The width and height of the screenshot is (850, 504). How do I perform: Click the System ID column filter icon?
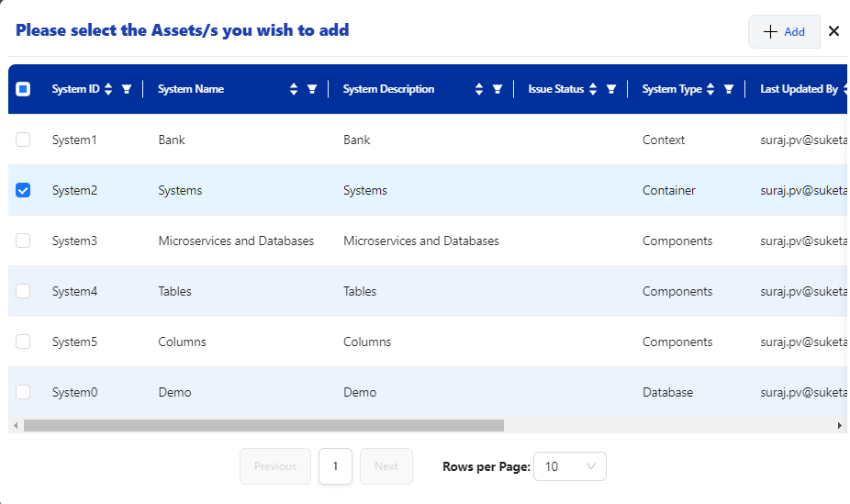[127, 89]
